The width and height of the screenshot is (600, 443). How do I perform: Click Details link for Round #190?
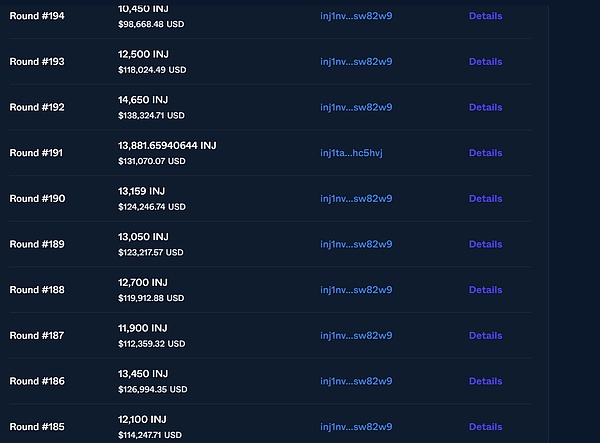485,199
